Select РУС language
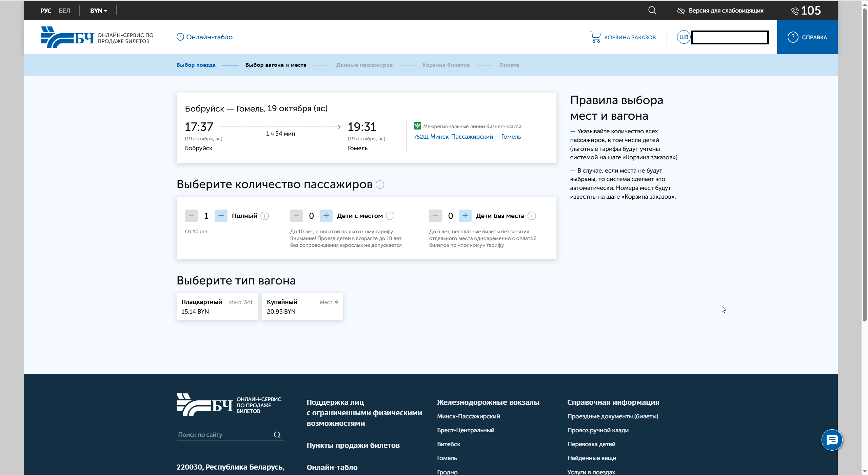Screen dimensions: 868x475 (x=45, y=11)
